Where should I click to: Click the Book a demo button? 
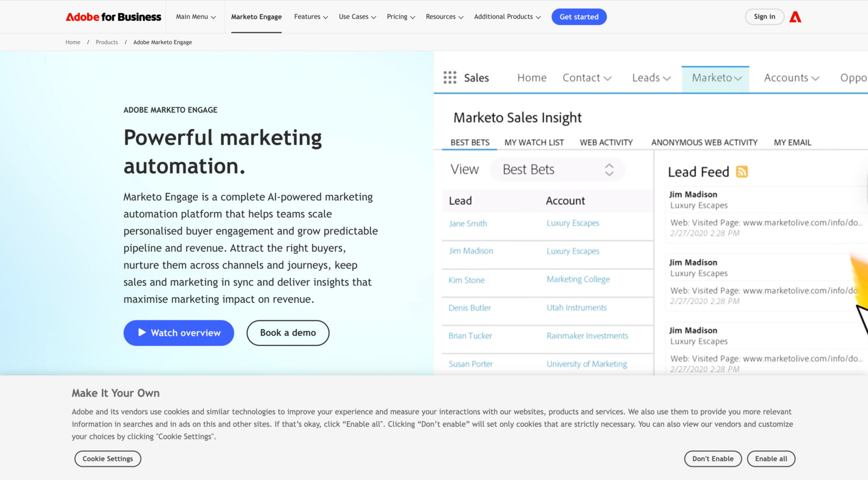click(x=288, y=333)
